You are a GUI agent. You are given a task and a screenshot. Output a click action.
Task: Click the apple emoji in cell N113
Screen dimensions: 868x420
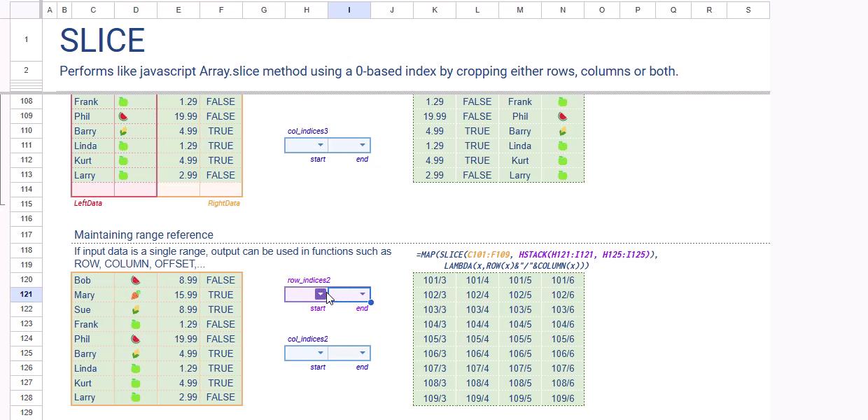(x=563, y=175)
